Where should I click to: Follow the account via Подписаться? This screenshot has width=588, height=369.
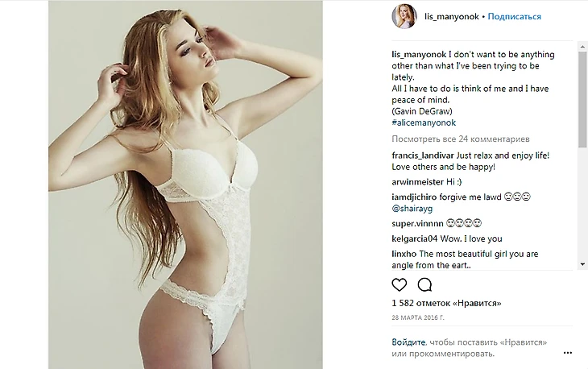point(514,16)
